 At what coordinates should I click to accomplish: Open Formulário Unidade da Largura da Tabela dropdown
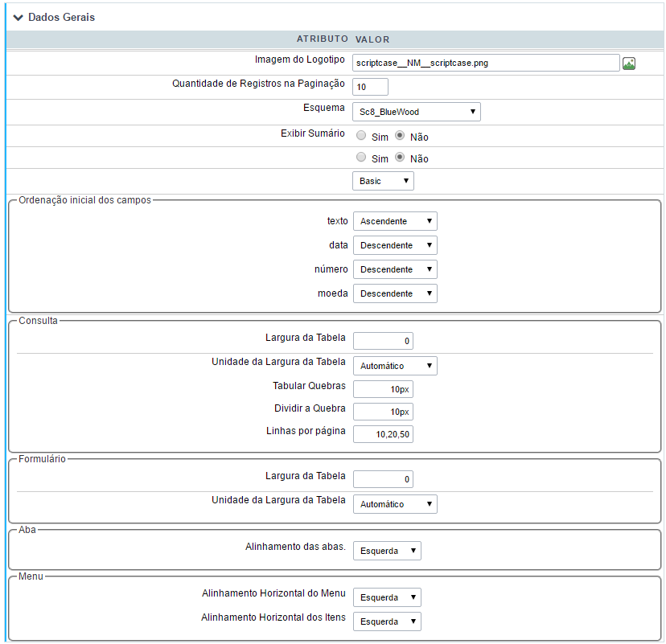395,504
